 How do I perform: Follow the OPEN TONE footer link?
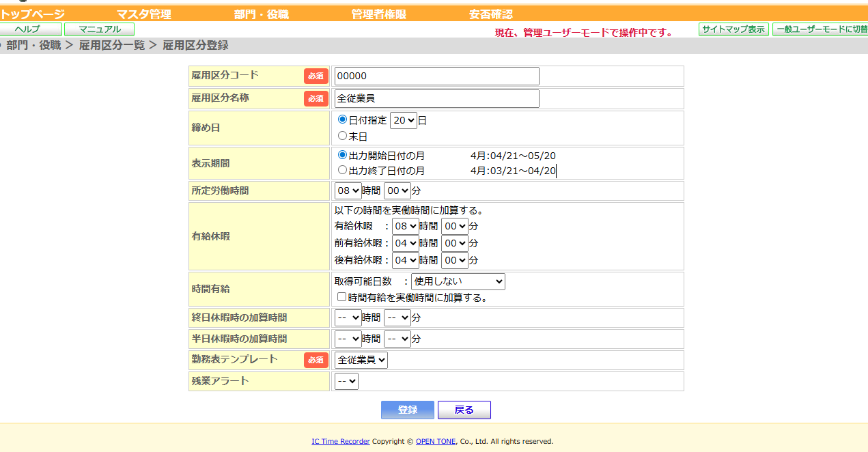(x=435, y=442)
